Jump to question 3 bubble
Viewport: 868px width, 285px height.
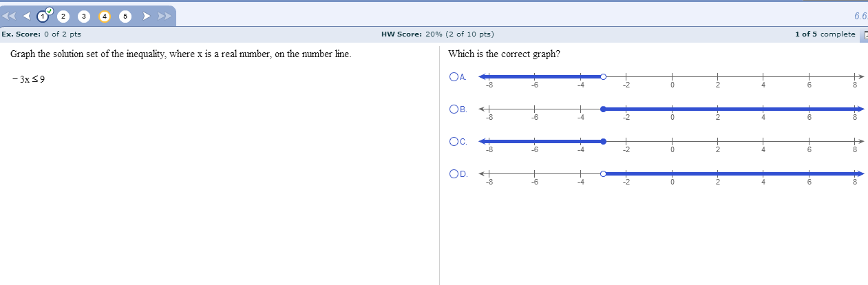(84, 15)
